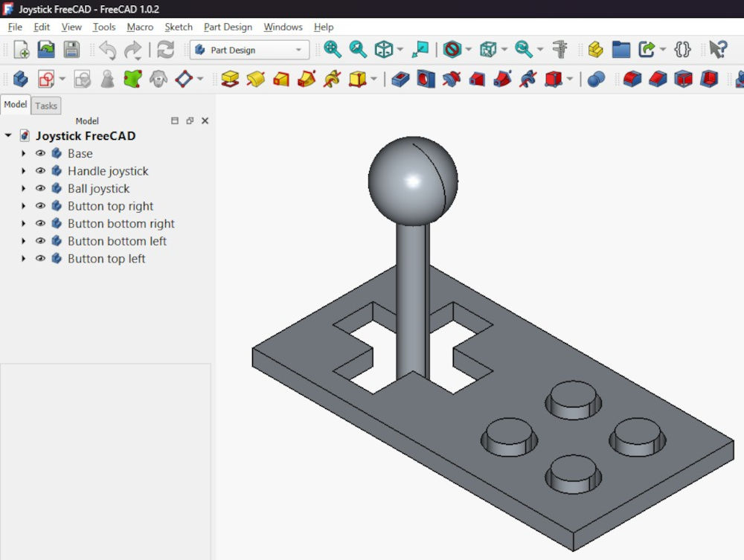
Task: Click the Additive Pipe icon
Action: coord(307,79)
